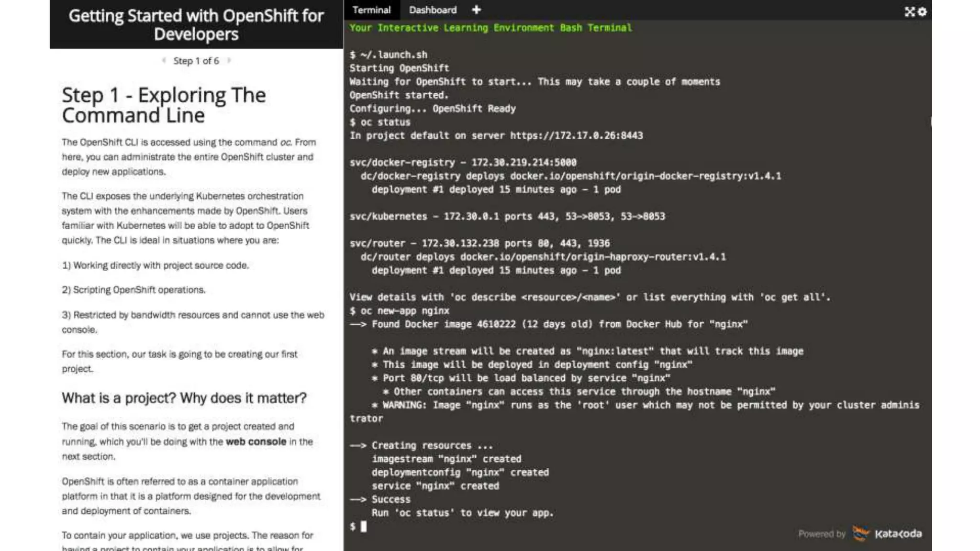Advance to next step with right arrow
980x551 pixels.
pos(229,61)
